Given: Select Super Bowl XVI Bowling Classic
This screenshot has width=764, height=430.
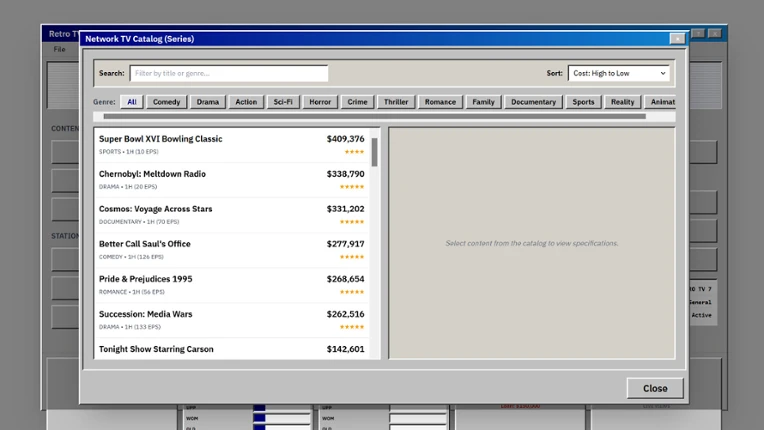Looking at the screenshot, I should (231, 145).
